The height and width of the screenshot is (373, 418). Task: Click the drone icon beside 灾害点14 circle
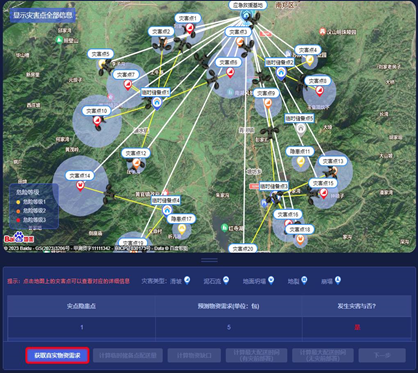point(109,194)
